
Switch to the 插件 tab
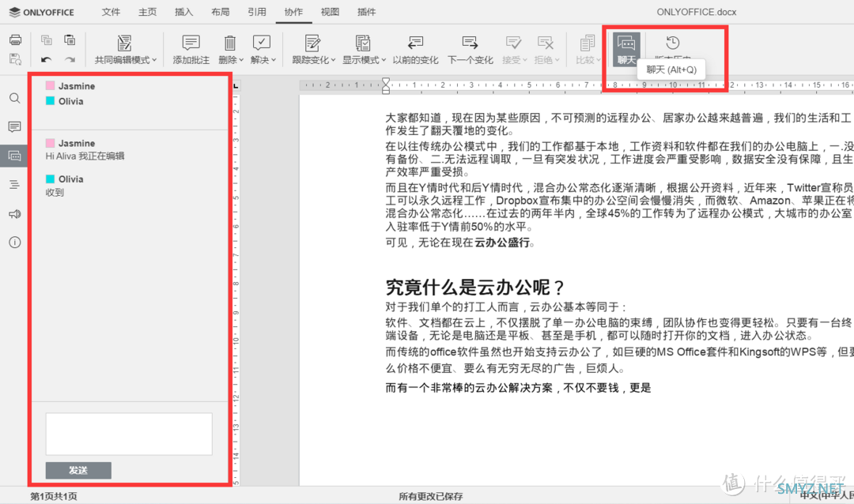(x=367, y=11)
